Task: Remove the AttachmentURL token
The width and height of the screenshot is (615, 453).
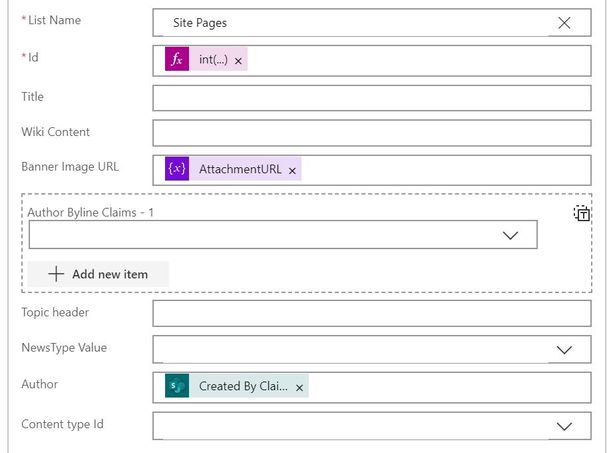Action: 292,171
